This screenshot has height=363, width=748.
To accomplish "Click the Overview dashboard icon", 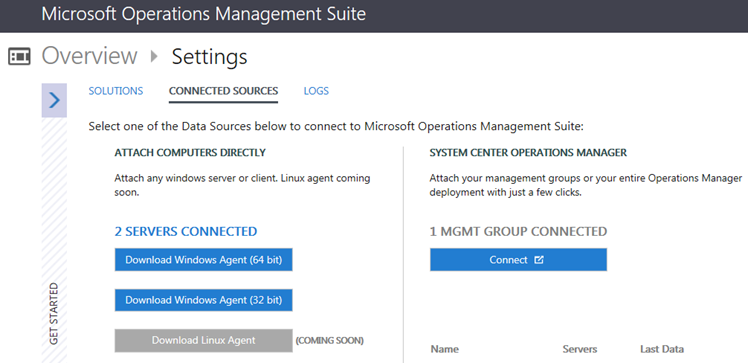I will point(20,57).
